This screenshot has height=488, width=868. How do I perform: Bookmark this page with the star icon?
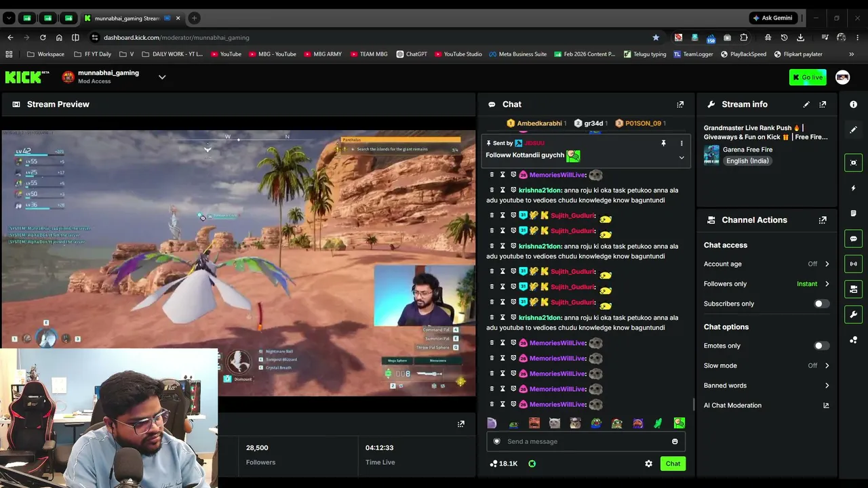point(656,37)
